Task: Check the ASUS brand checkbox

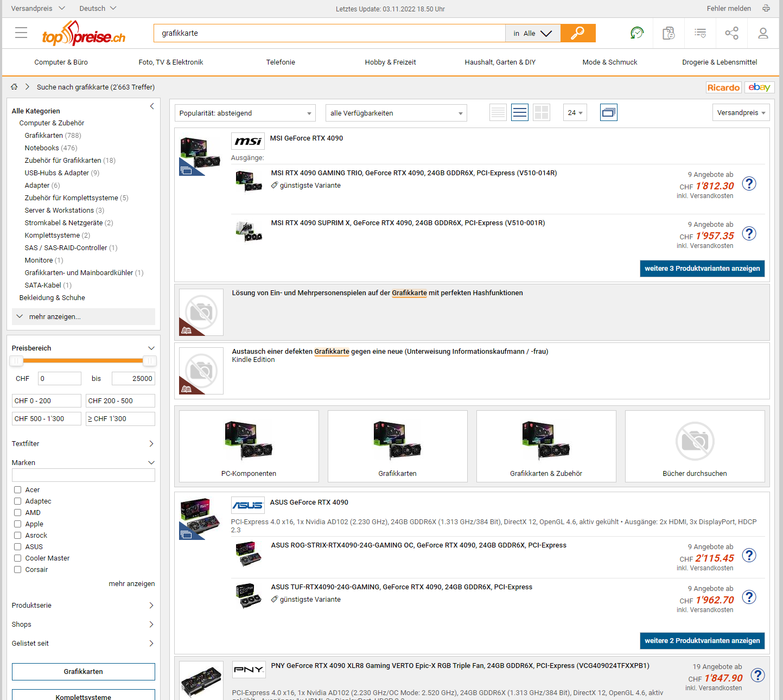Action: 18,547
